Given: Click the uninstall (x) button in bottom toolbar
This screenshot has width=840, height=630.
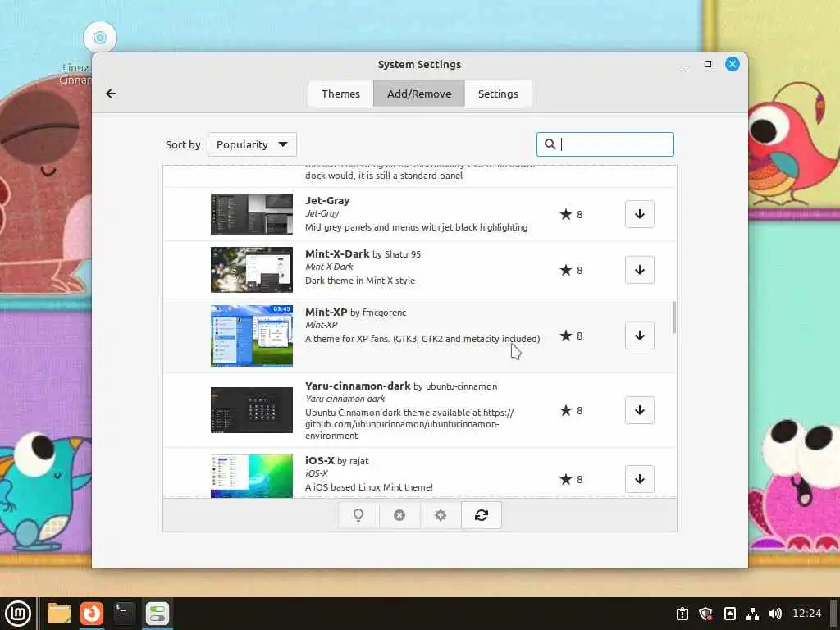Looking at the screenshot, I should click(x=399, y=515).
